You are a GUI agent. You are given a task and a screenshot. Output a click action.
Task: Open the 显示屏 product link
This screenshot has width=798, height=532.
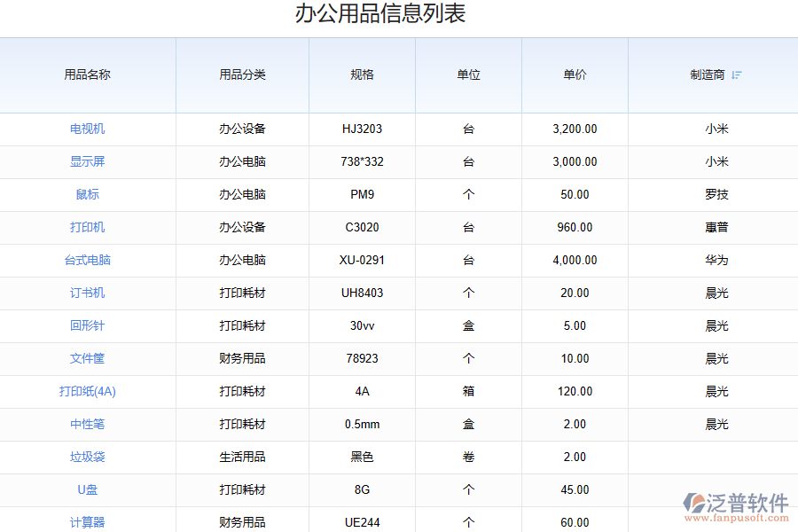click(88, 161)
